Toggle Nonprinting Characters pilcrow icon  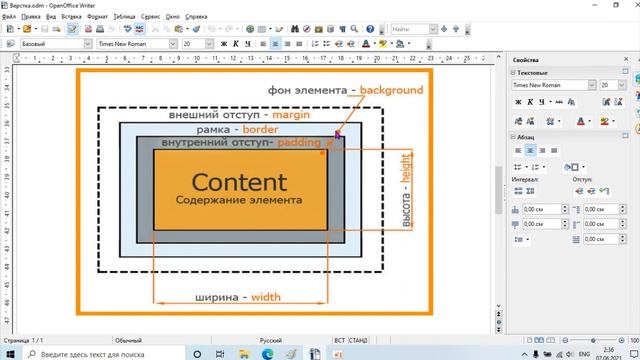pos(342,29)
